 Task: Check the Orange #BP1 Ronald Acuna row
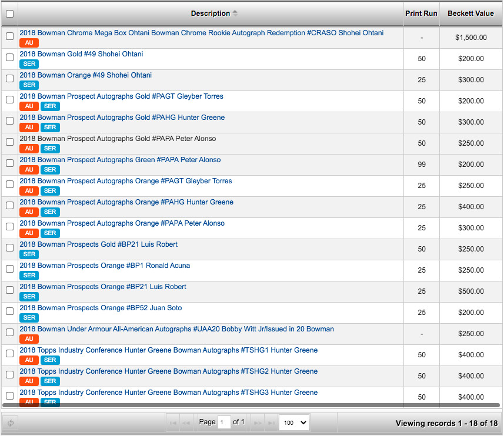(x=9, y=269)
